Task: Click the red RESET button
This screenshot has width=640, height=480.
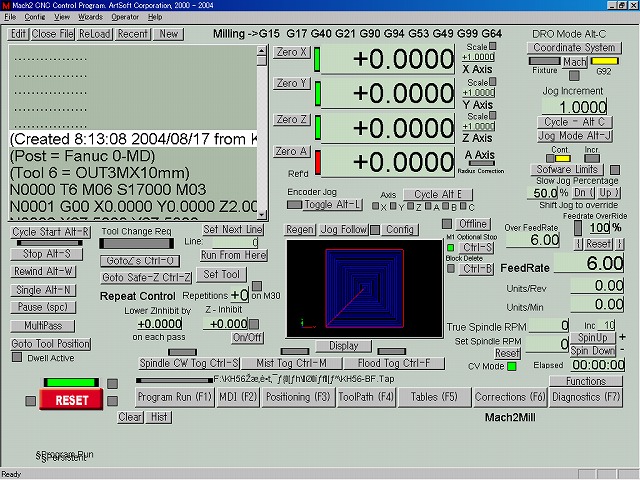Action: pos(71,400)
